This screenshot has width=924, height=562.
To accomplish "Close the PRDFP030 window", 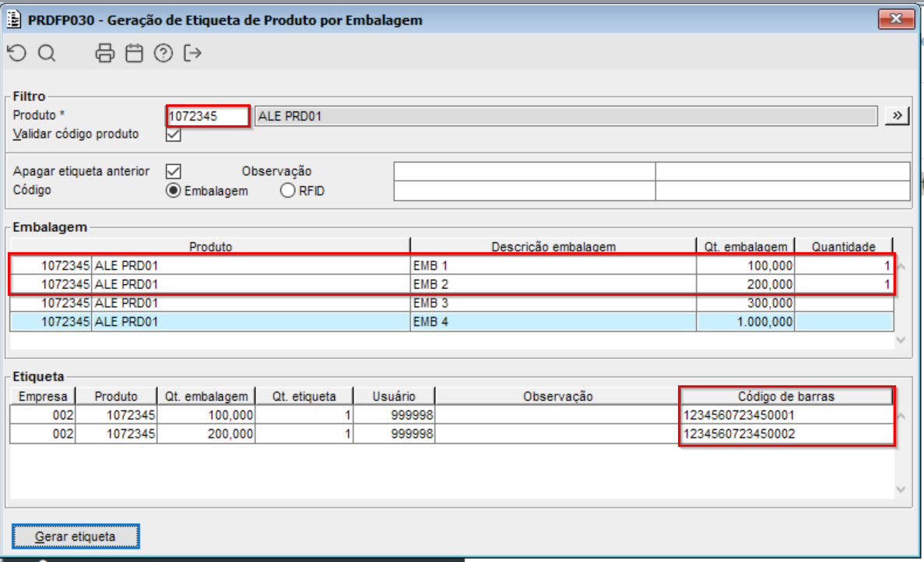I will pyautogui.click(x=896, y=19).
